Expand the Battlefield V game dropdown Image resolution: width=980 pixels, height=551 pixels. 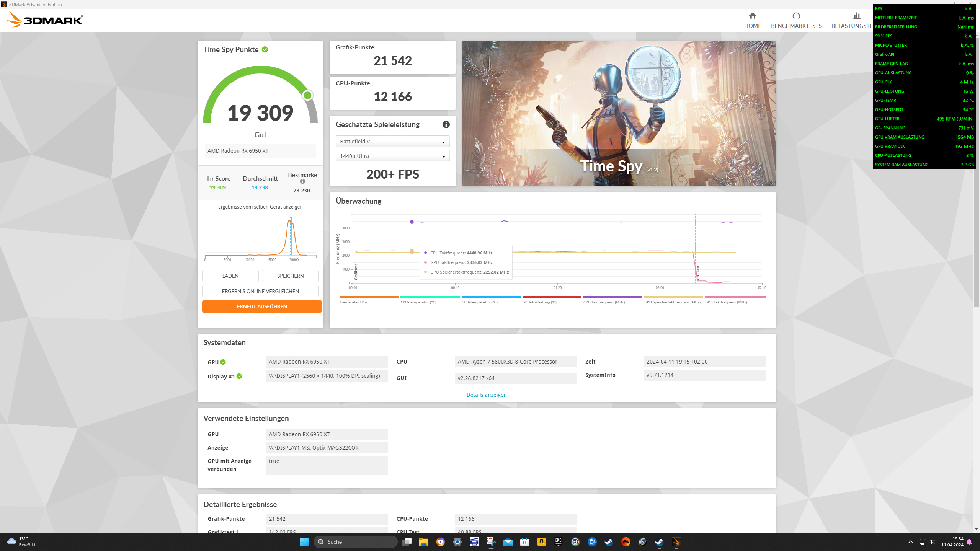tap(392, 142)
